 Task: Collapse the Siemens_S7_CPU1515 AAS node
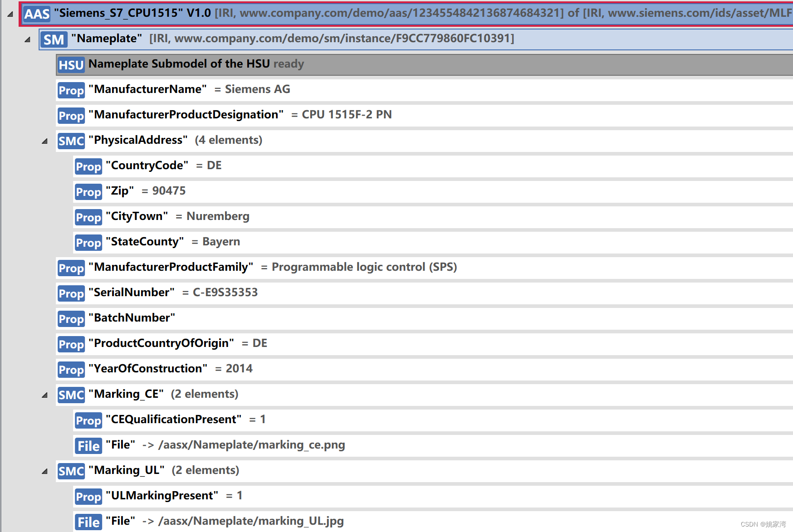tap(10, 14)
